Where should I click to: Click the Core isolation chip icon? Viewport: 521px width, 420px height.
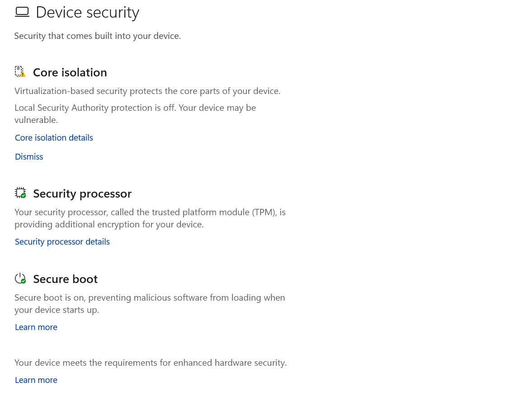[19, 71]
